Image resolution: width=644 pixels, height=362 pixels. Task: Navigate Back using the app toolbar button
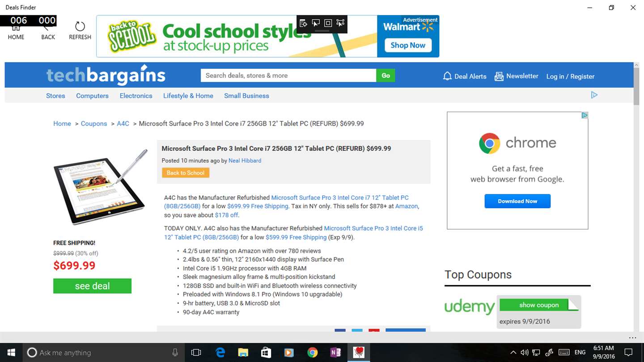point(48,31)
